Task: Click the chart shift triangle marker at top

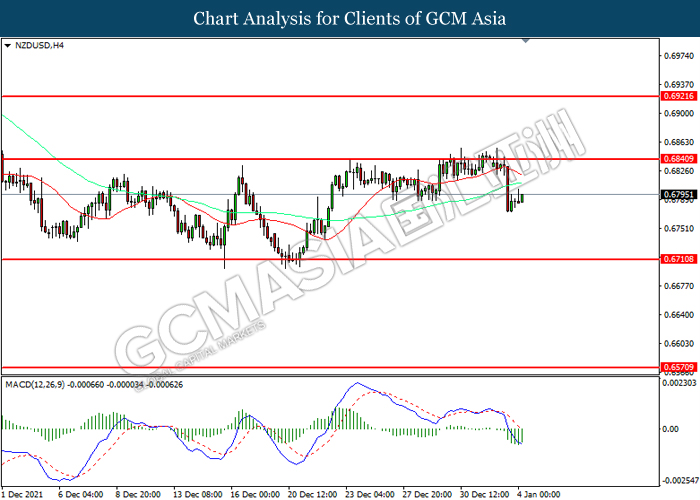Action: [526, 41]
